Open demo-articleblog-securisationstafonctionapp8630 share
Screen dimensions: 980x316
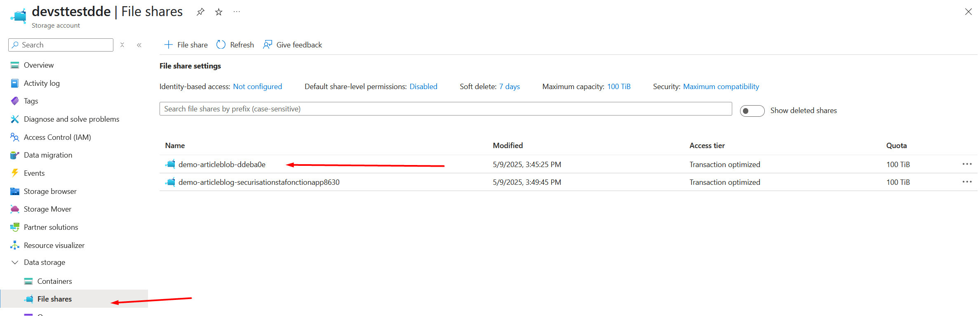[259, 182]
